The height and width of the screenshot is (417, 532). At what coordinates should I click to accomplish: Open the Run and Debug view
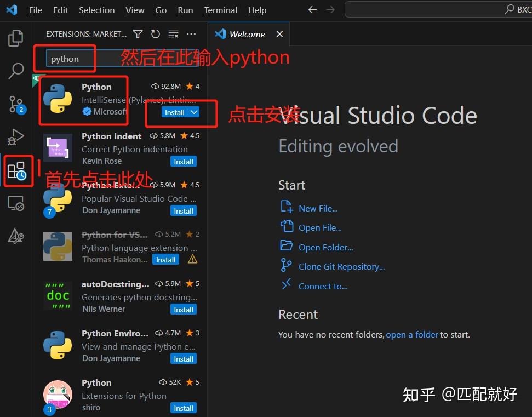pos(15,137)
